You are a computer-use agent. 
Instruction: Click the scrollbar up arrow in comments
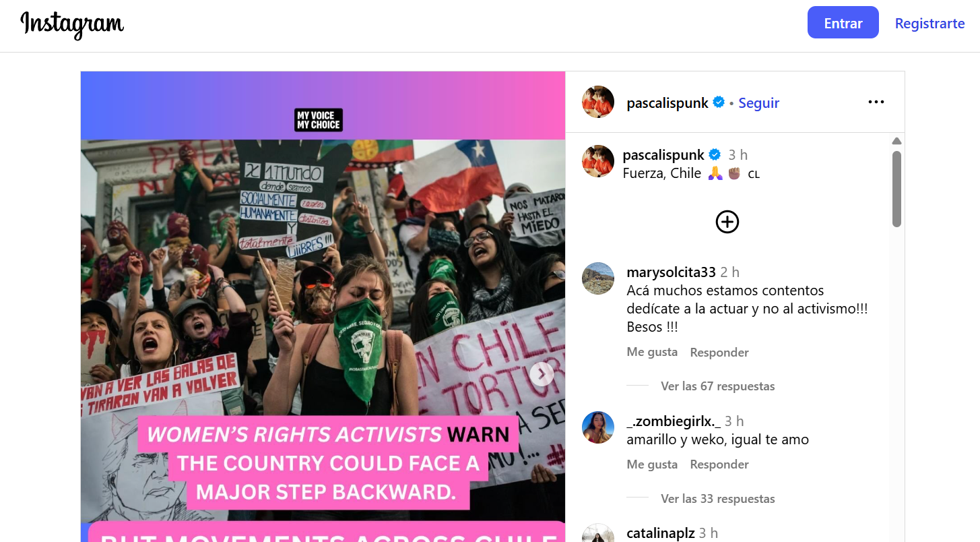896,141
